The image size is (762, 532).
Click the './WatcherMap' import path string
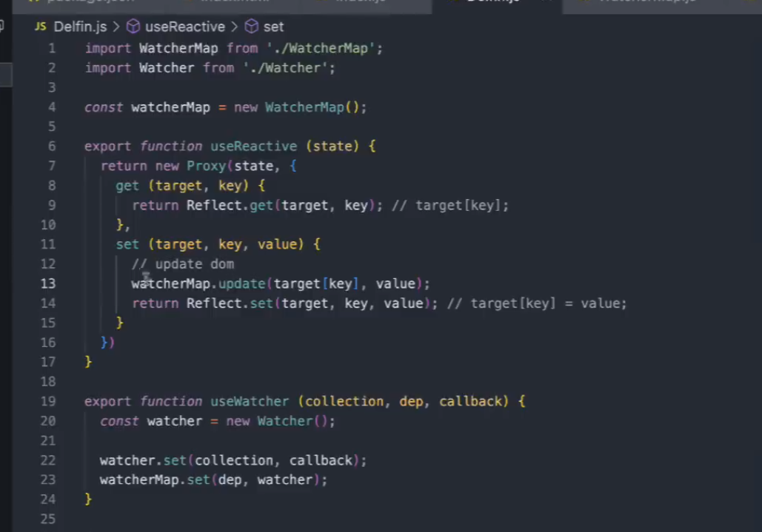point(321,48)
